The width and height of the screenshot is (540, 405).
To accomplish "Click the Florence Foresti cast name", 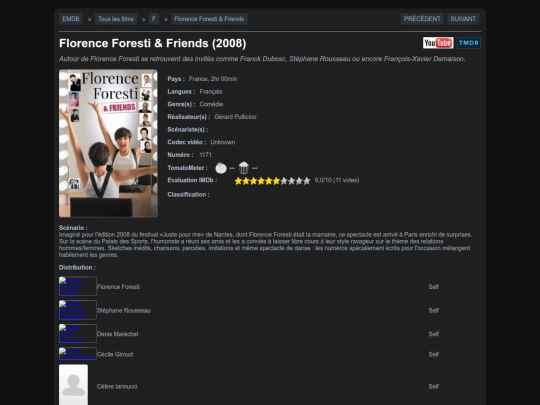I will click(x=118, y=287).
